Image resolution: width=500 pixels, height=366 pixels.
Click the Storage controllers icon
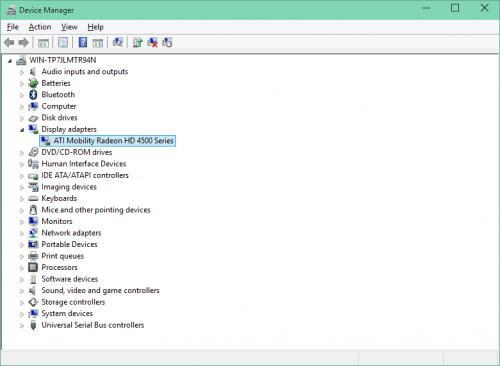(x=33, y=302)
